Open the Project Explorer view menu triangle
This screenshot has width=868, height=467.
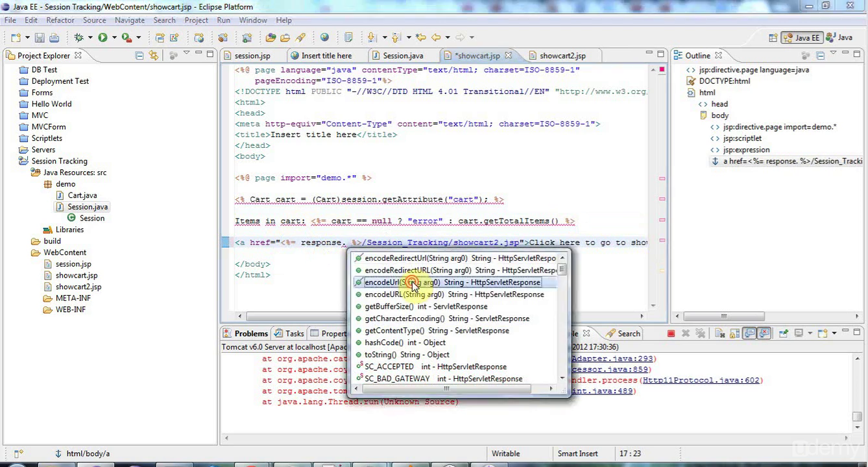[x=186, y=54]
